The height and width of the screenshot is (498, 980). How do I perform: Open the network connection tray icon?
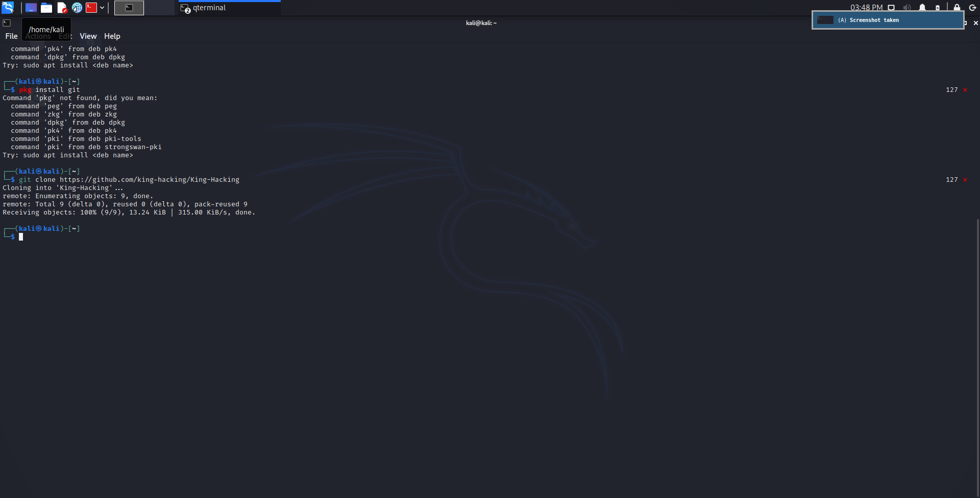[x=891, y=8]
